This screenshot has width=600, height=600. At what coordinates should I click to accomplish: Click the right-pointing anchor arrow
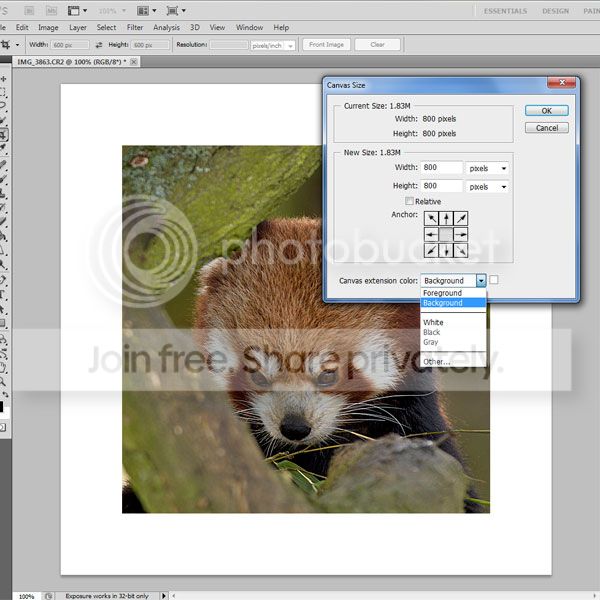point(461,234)
